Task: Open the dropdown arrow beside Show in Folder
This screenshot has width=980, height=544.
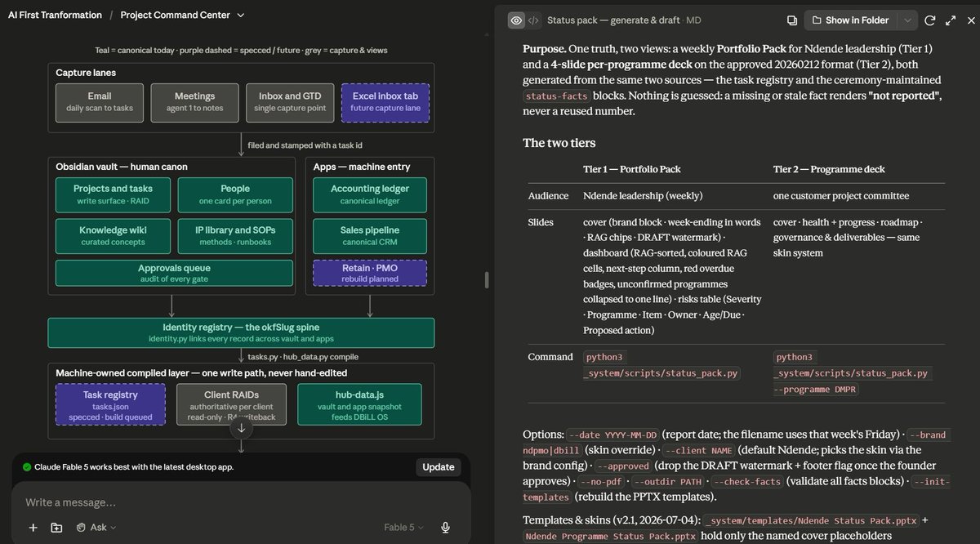Action: [907, 20]
